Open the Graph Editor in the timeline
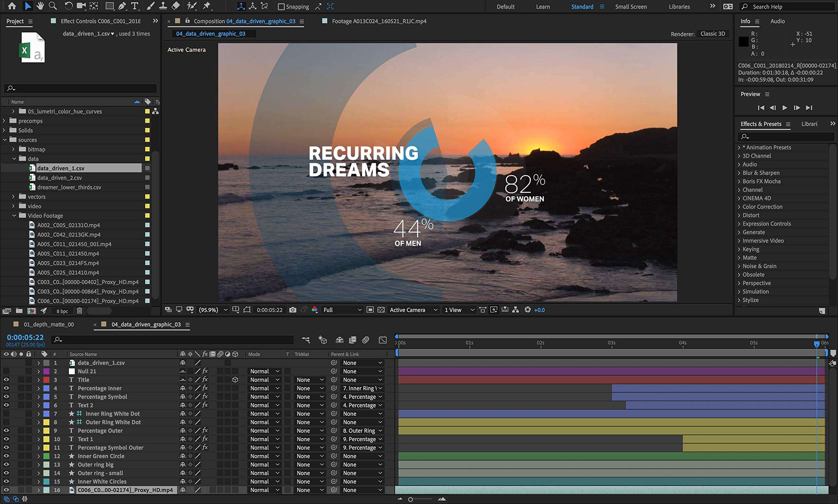The image size is (838, 504). tap(382, 340)
